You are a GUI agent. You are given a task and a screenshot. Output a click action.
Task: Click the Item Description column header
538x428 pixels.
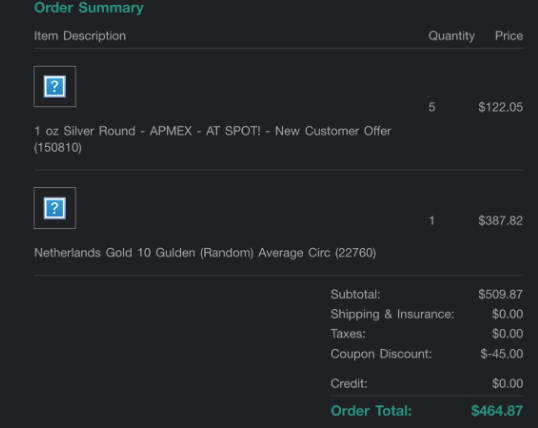coord(80,36)
